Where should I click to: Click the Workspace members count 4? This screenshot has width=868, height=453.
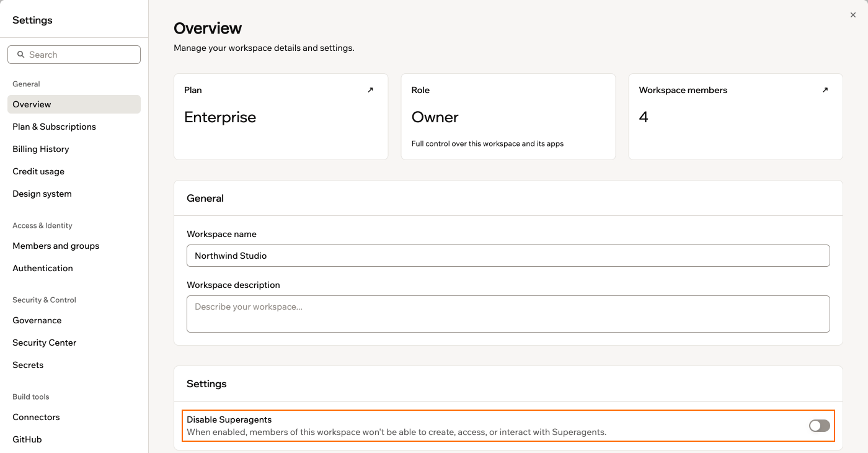[644, 117]
